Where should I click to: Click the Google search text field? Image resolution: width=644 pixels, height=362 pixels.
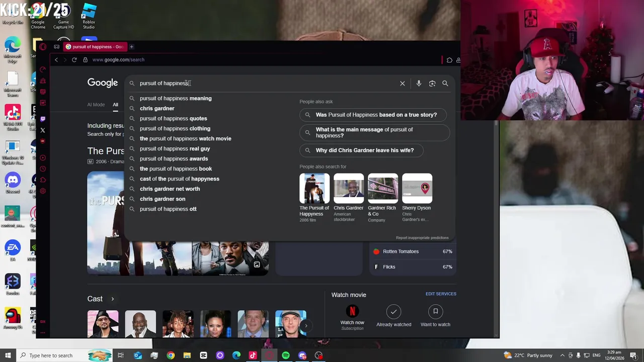click(267, 83)
